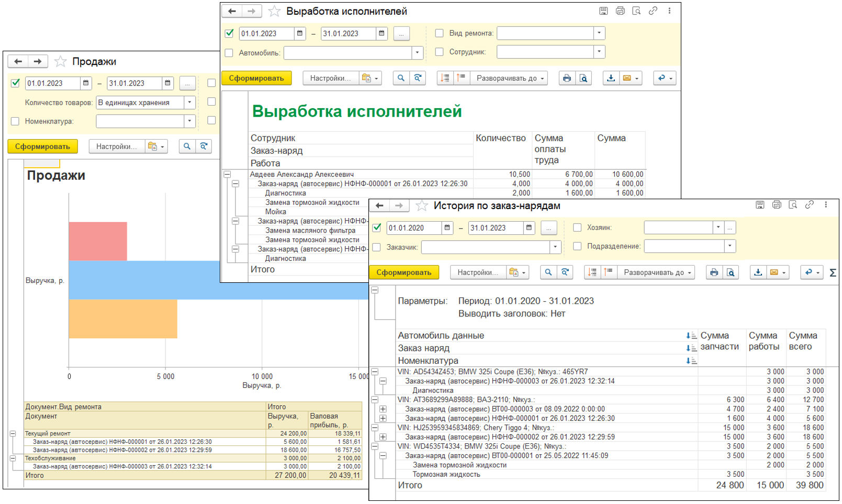The image size is (842, 504).
Task: Click print icon in История по заказ-нарядам toolbar
Action: coord(714,272)
